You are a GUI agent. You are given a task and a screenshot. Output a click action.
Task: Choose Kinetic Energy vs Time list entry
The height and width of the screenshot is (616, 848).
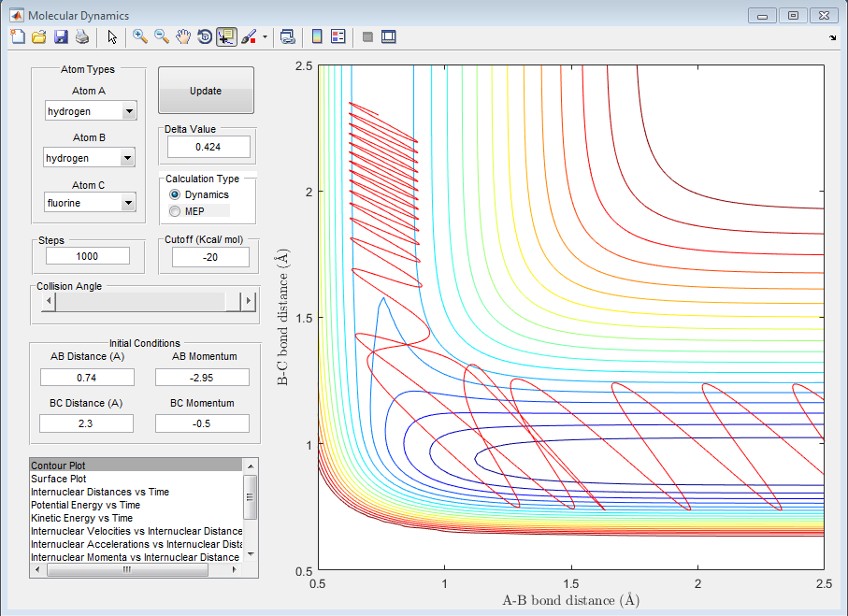click(81, 518)
